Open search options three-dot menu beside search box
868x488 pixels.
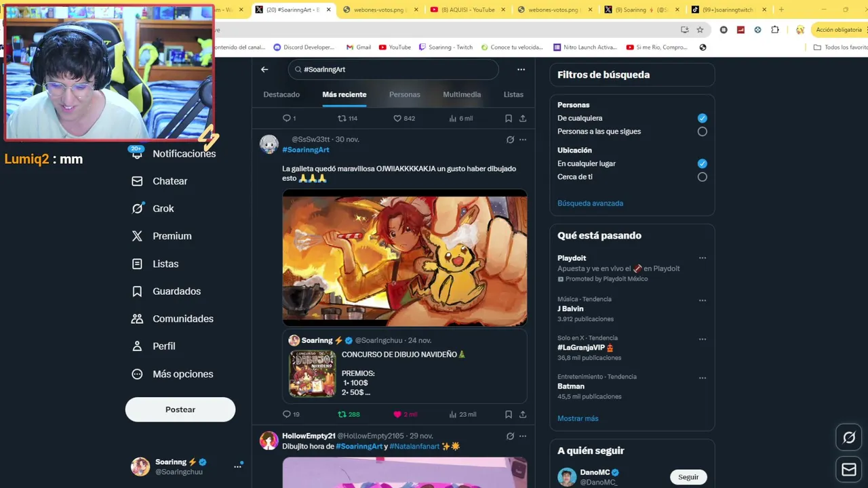pos(521,69)
